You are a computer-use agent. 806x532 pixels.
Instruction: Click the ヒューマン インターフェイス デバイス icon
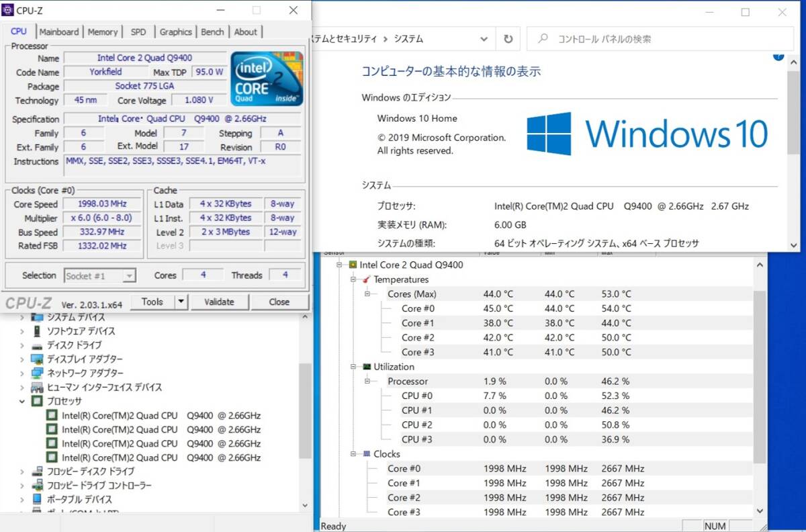[37, 388]
